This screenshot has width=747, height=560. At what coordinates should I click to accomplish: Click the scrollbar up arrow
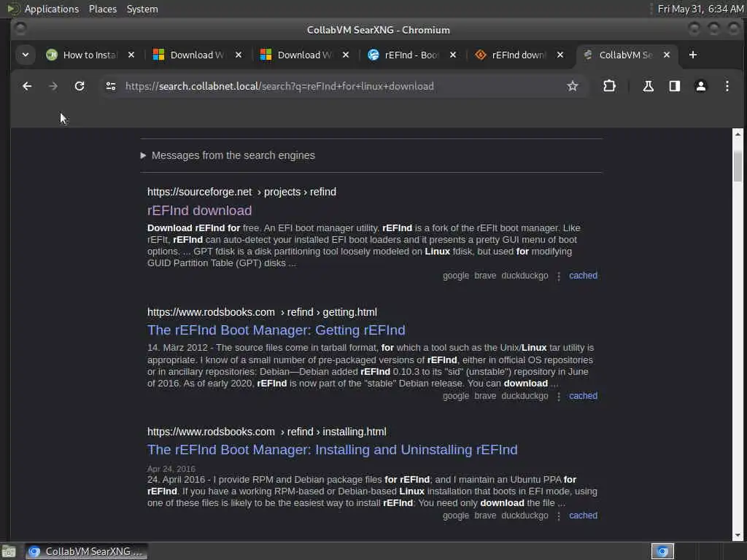(x=738, y=134)
